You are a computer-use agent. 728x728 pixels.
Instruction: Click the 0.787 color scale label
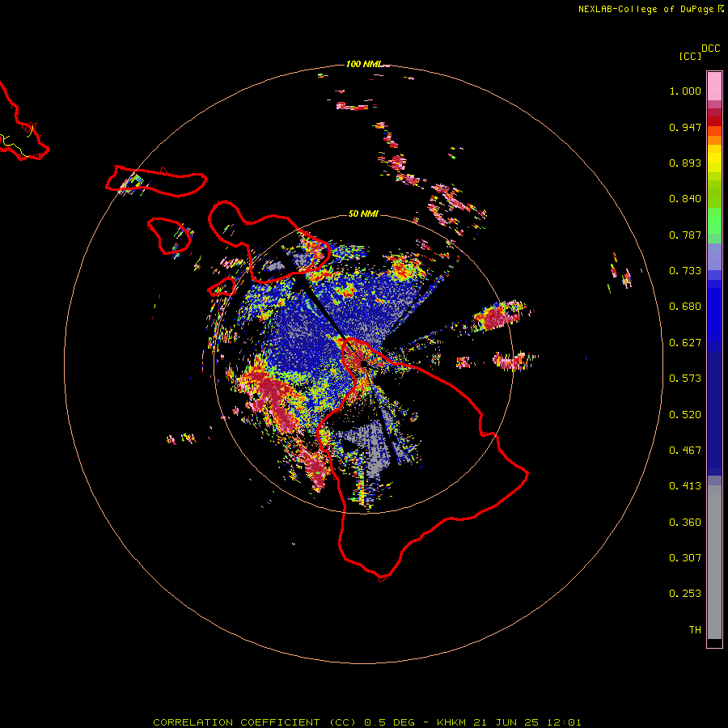(685, 235)
